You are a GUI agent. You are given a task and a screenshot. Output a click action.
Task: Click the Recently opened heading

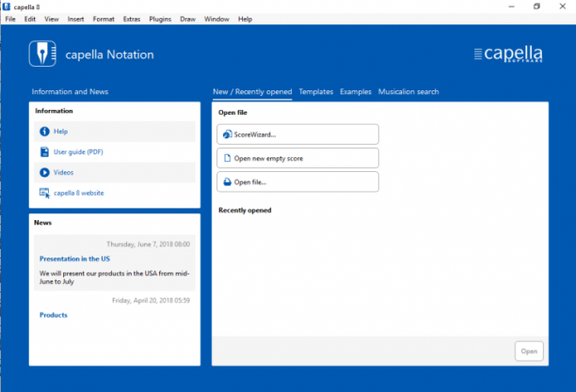coord(245,211)
